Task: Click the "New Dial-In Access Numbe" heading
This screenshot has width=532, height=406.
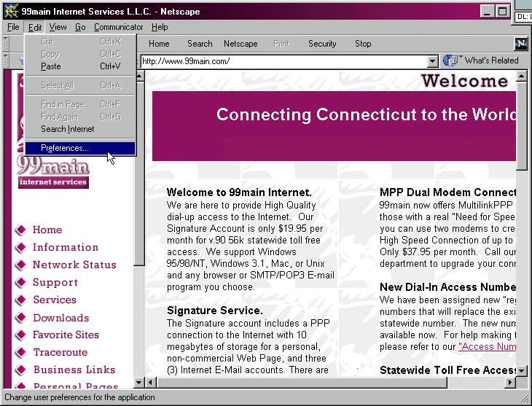Action: (447, 287)
